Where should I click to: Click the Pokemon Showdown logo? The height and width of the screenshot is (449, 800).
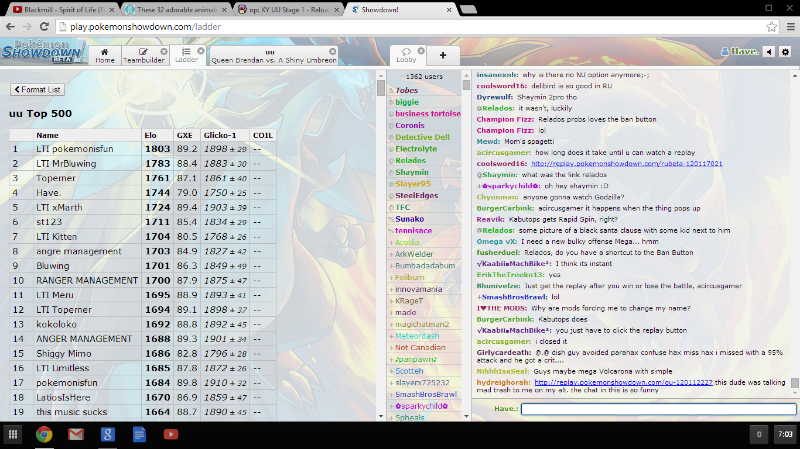pos(42,52)
